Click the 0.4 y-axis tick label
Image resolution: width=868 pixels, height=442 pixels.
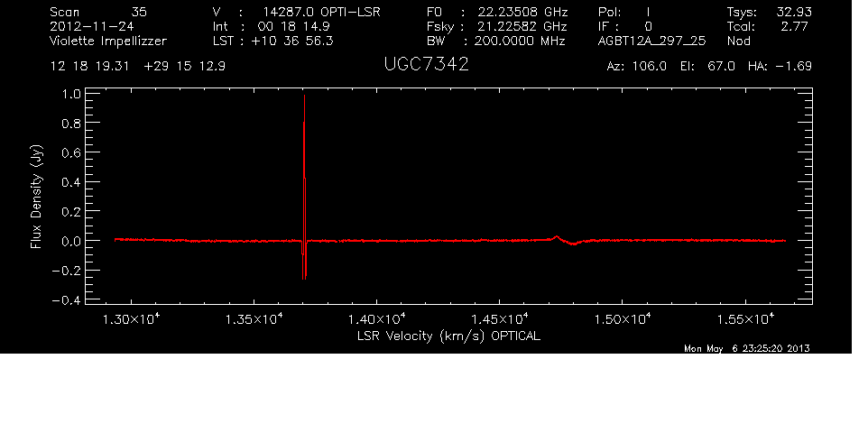point(71,182)
